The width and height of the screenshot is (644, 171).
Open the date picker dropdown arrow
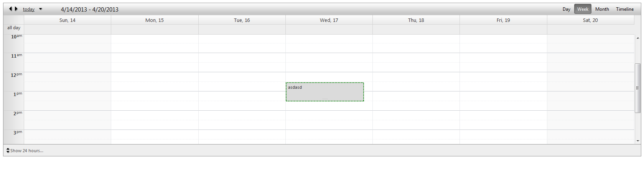pos(41,9)
